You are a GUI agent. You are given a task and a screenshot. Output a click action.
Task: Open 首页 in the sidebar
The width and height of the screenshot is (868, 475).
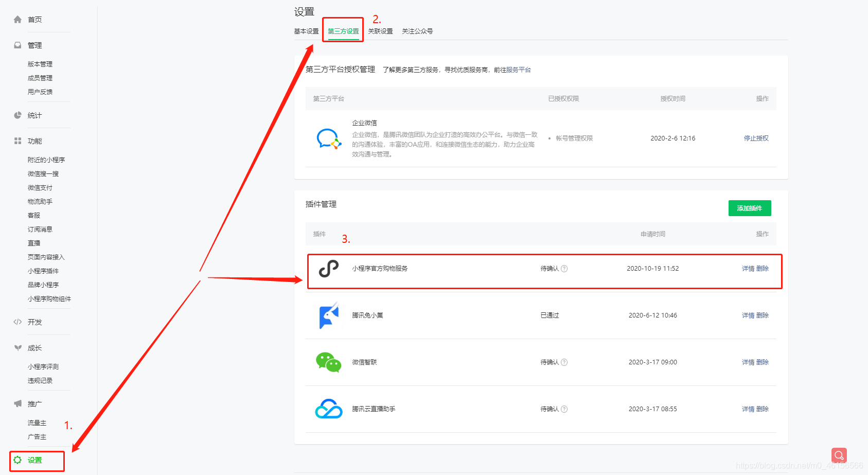tap(35, 20)
